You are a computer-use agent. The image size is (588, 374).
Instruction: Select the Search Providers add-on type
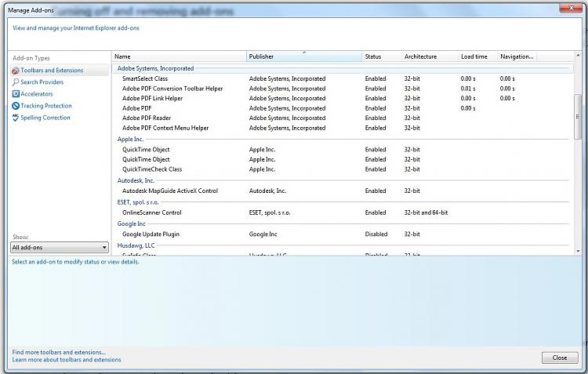click(42, 82)
